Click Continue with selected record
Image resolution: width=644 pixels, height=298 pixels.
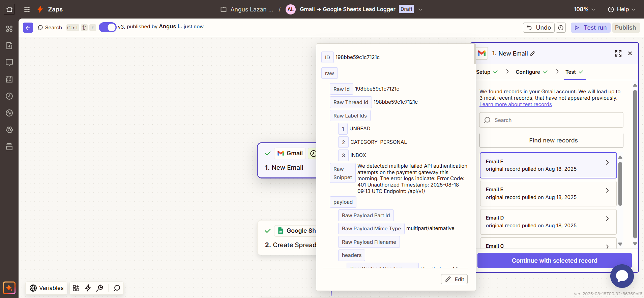554,261
